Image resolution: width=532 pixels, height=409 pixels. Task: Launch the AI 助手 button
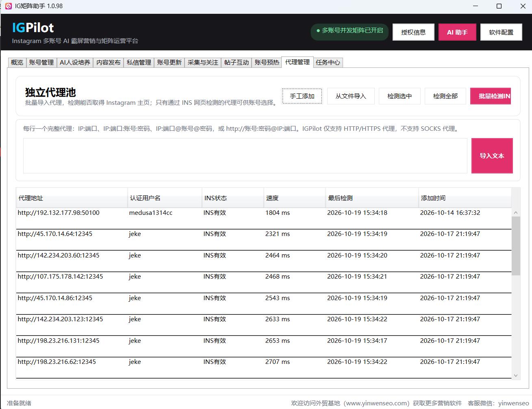pos(457,32)
